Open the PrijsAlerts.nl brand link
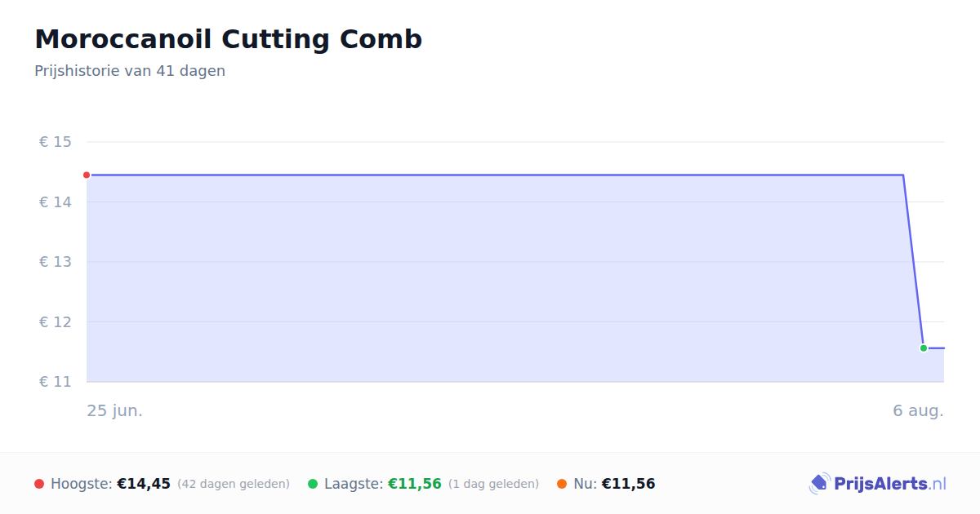The width and height of the screenshot is (980, 514). click(878, 484)
